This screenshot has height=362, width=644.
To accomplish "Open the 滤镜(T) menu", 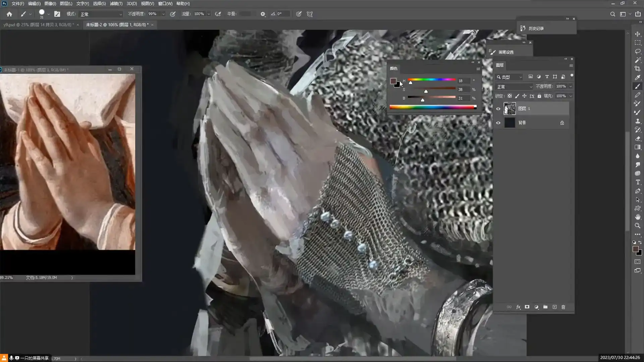I will [116, 4].
